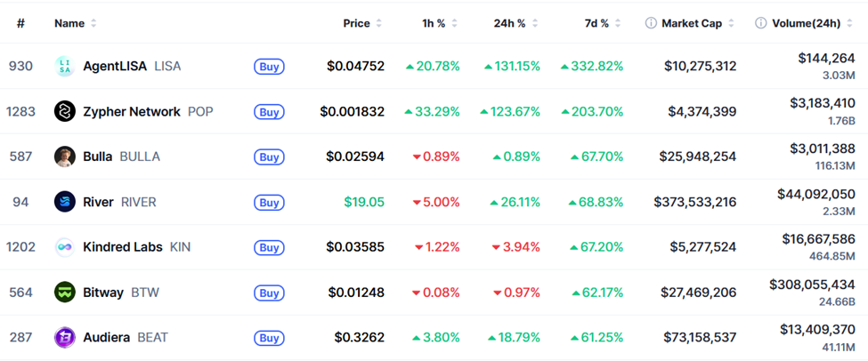Click the Bitway coin logo icon

[64, 293]
